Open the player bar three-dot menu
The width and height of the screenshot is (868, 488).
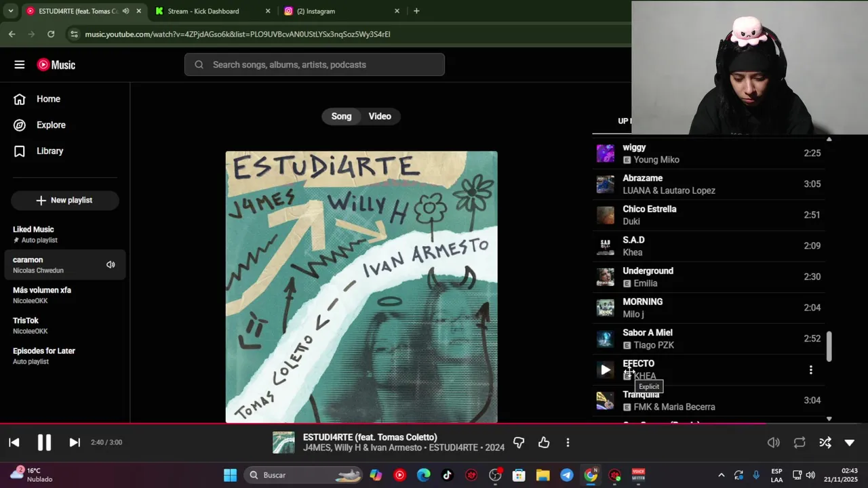[x=568, y=443]
